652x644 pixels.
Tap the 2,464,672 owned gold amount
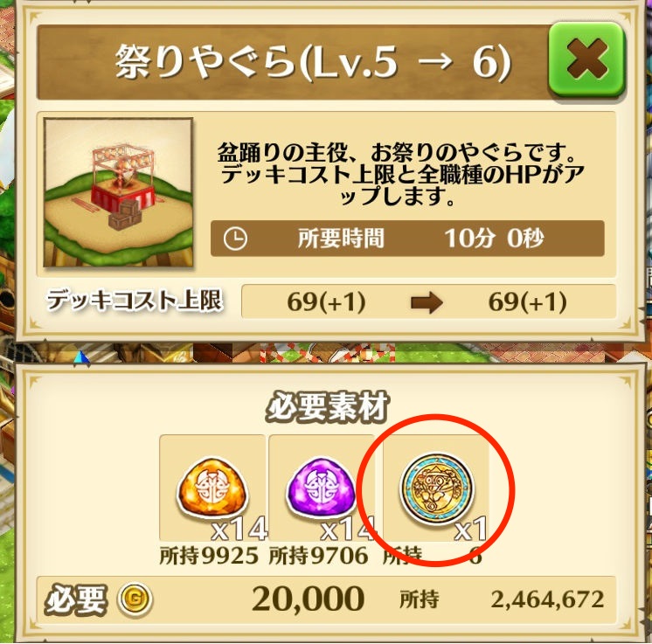point(547,599)
